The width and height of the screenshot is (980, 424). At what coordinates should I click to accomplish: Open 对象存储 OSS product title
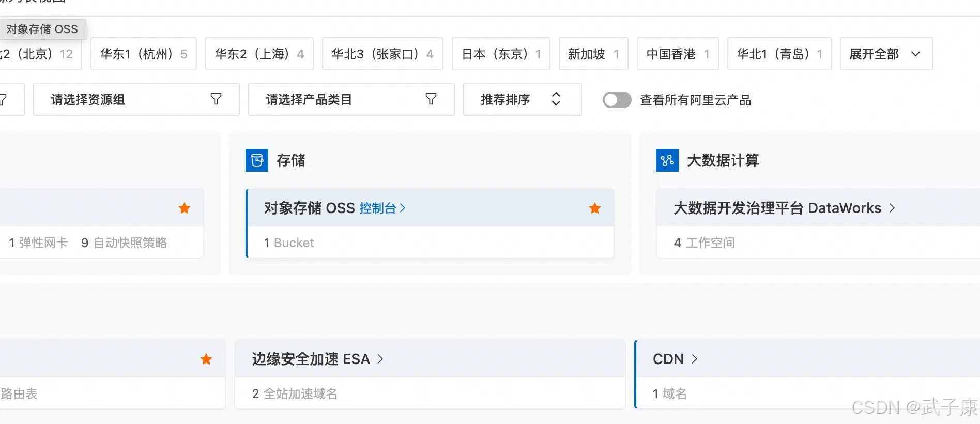[x=309, y=208]
